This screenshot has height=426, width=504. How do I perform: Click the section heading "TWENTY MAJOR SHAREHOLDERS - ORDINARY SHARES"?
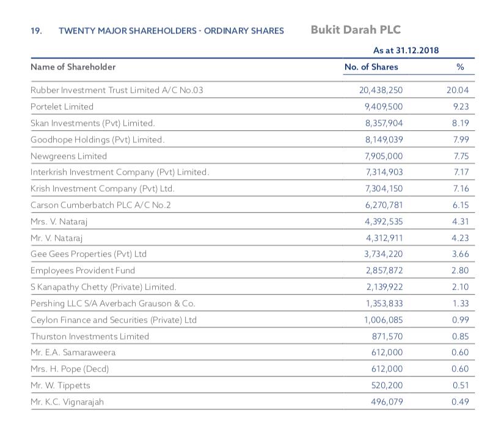[x=171, y=31]
